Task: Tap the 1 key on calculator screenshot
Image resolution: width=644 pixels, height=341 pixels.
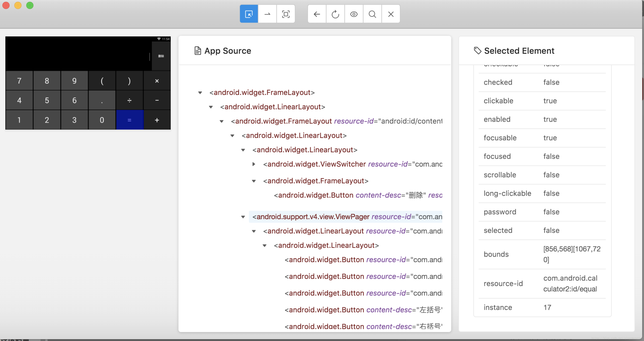Action: [x=19, y=120]
